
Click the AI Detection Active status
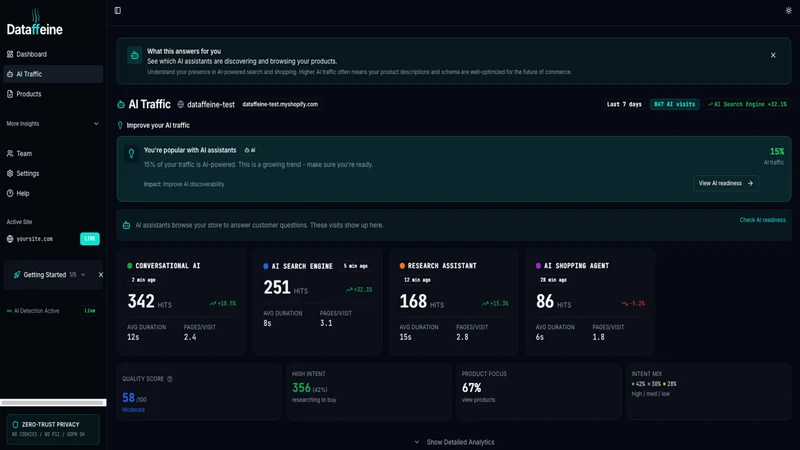(x=33, y=311)
